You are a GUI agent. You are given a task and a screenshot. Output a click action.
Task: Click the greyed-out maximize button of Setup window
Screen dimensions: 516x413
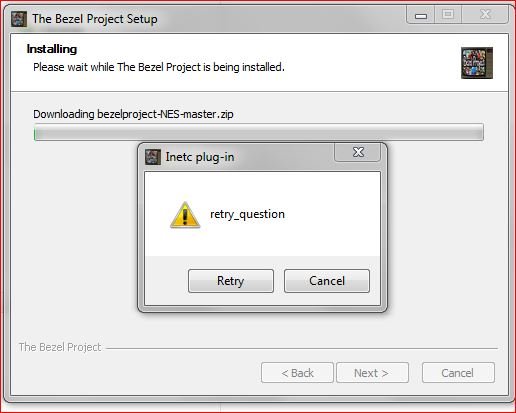coord(448,14)
